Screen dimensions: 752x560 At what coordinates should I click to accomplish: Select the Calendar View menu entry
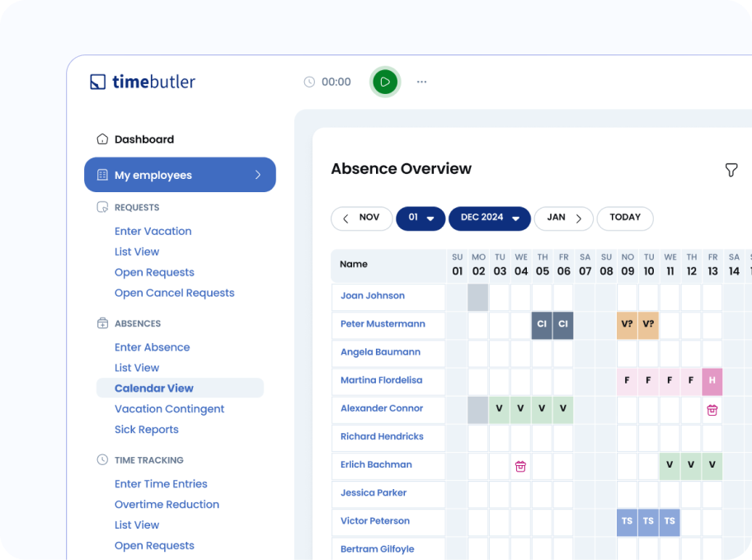tap(180, 388)
